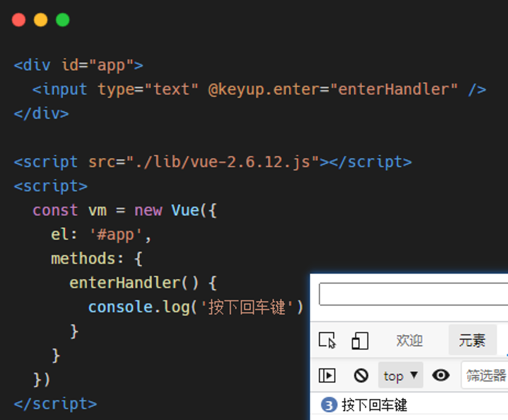The image size is (508, 420).
Task: Click the div id="app" opening tag
Action: tap(78, 65)
